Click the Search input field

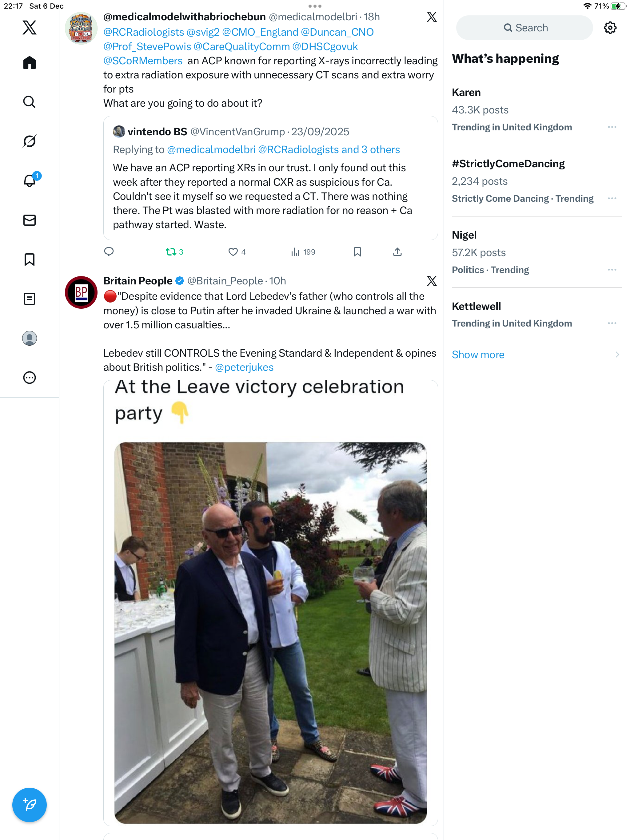[x=524, y=28]
